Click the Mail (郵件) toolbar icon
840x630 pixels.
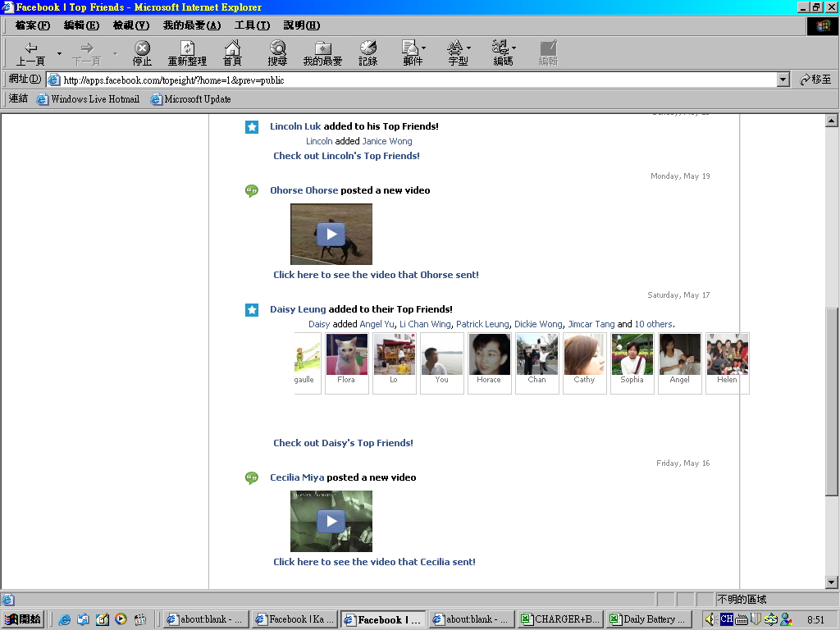click(413, 53)
